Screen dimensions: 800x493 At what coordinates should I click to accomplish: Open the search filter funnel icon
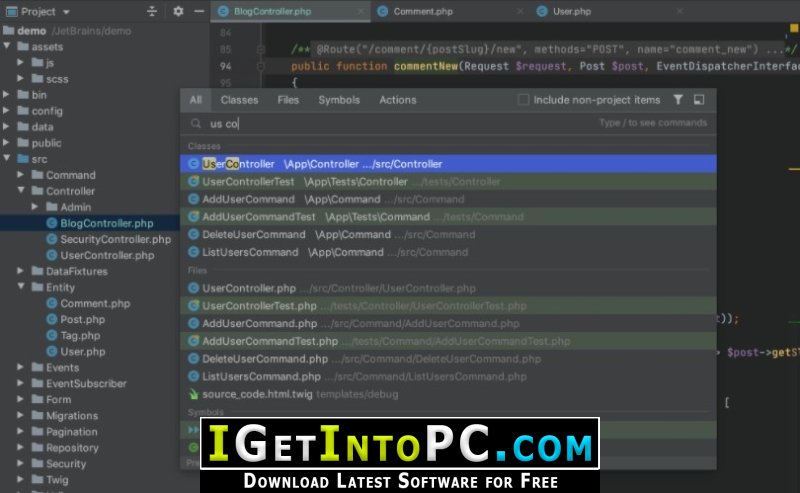click(x=678, y=100)
